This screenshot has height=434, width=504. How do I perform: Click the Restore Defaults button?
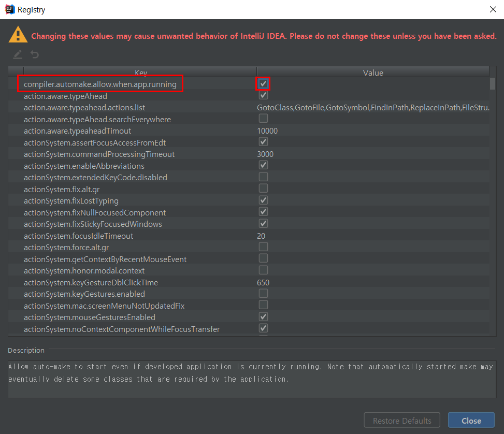point(402,420)
